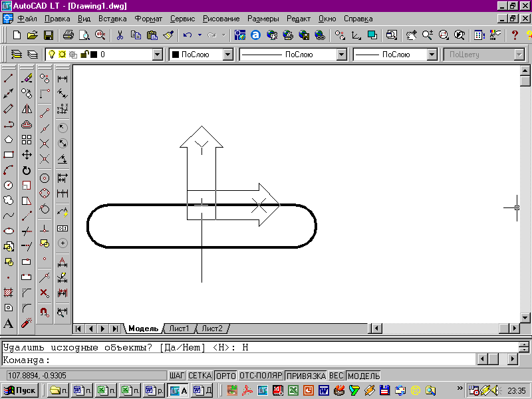Toggle СЕТКА grid display

pyautogui.click(x=200, y=376)
